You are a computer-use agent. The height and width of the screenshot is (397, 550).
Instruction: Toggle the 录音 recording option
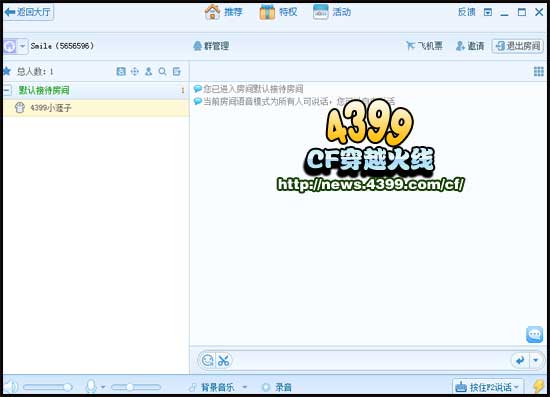coord(277,387)
